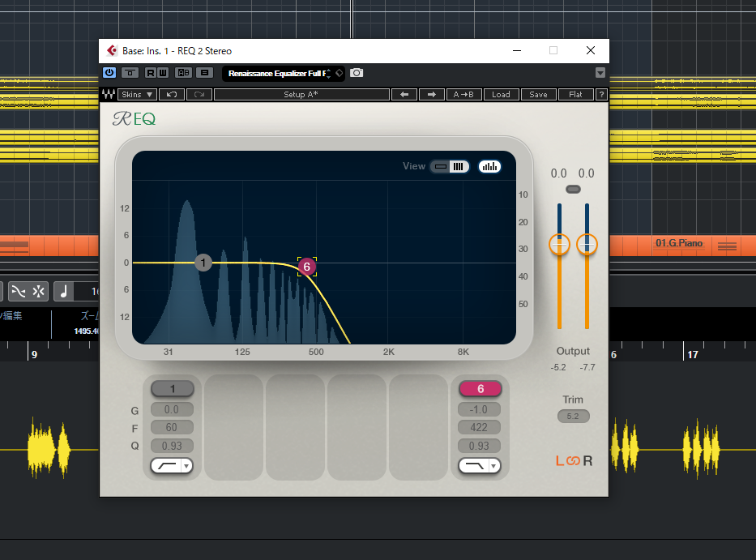Toggle the L/R stereo link icon
Screen dimensions: 756x560
click(x=573, y=460)
